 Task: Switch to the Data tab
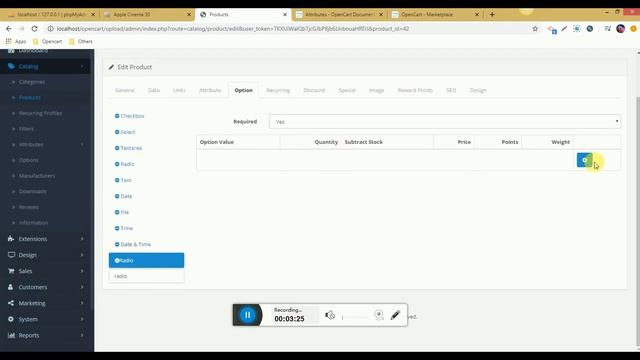153,90
